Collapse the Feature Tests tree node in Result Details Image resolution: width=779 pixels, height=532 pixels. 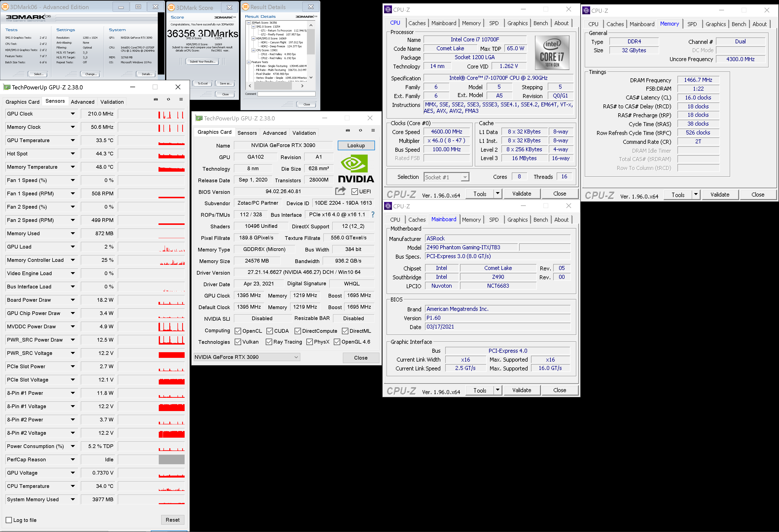coord(249,62)
